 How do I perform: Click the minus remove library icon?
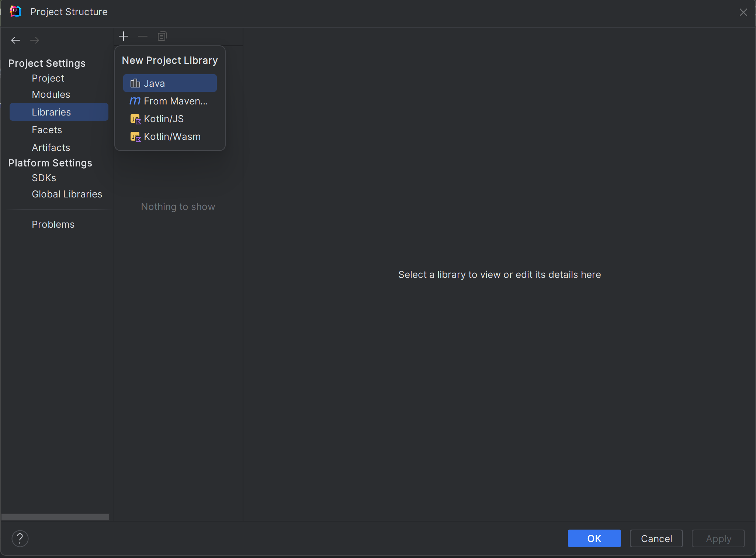coord(143,36)
